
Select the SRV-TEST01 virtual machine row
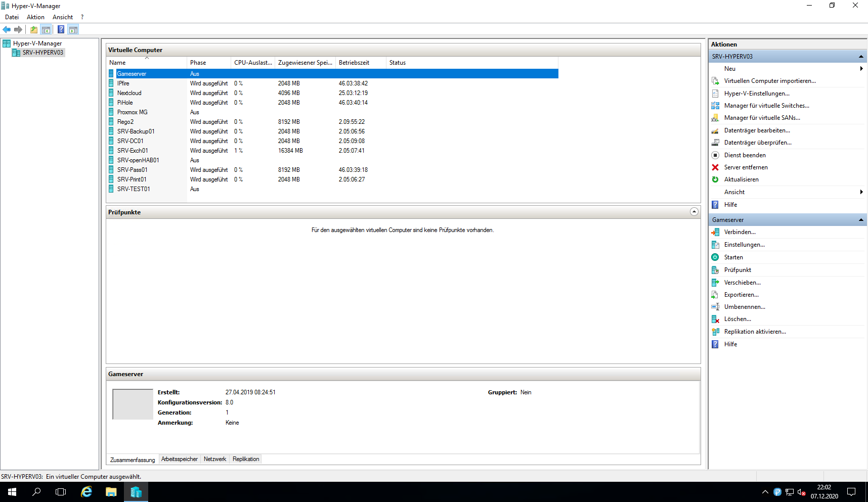(333, 189)
